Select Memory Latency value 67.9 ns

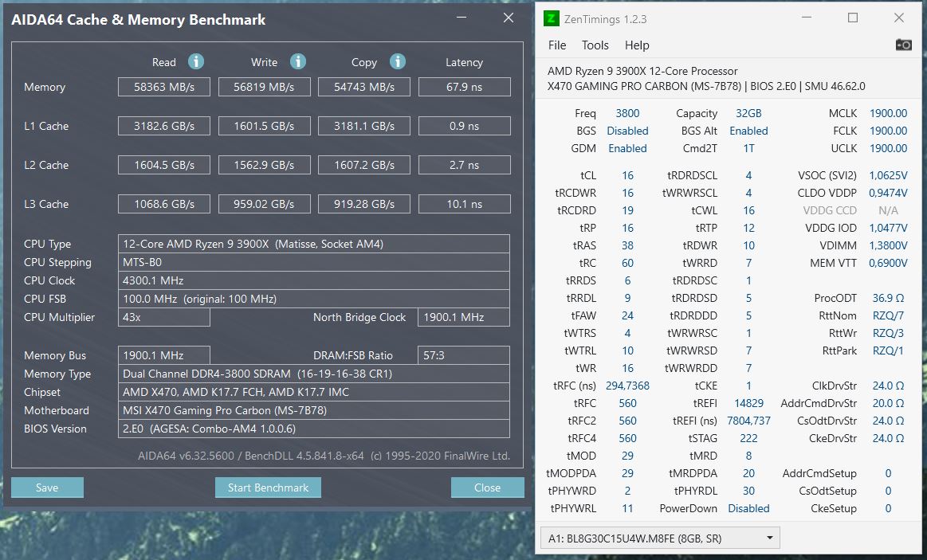(464, 87)
